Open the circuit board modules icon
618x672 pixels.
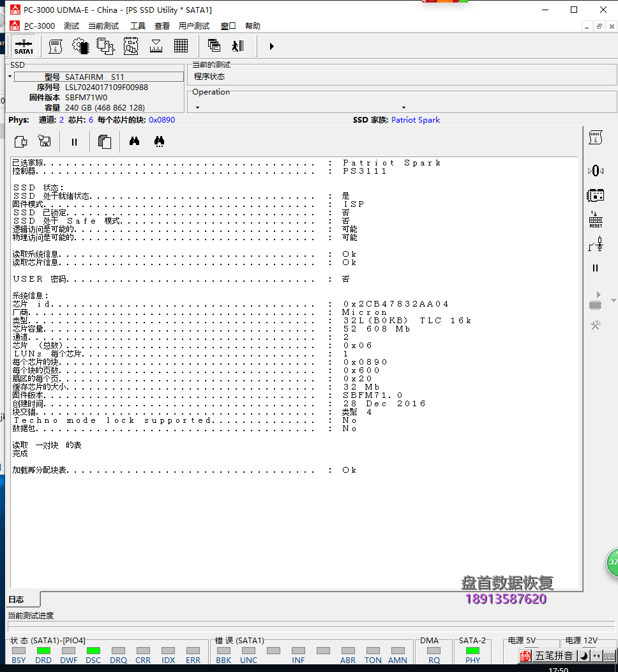pyautogui.click(x=131, y=46)
